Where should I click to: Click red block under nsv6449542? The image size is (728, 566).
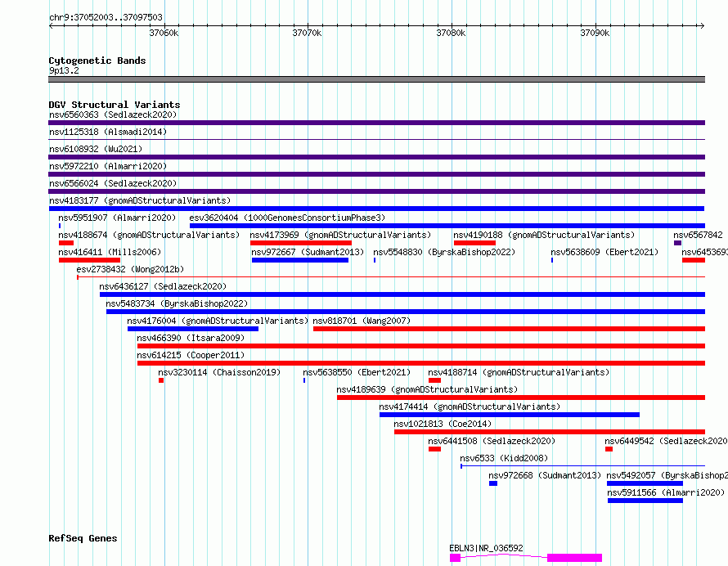pyautogui.click(x=609, y=449)
